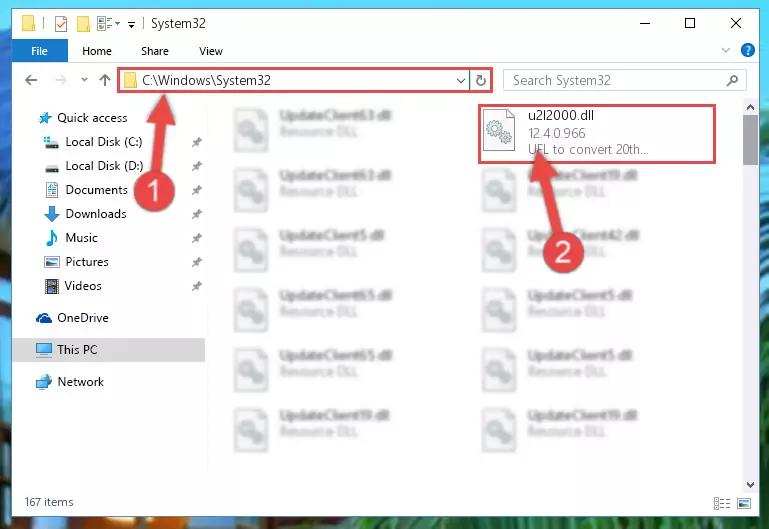
Task: Click the Forward navigation arrow
Action: (x=61, y=80)
